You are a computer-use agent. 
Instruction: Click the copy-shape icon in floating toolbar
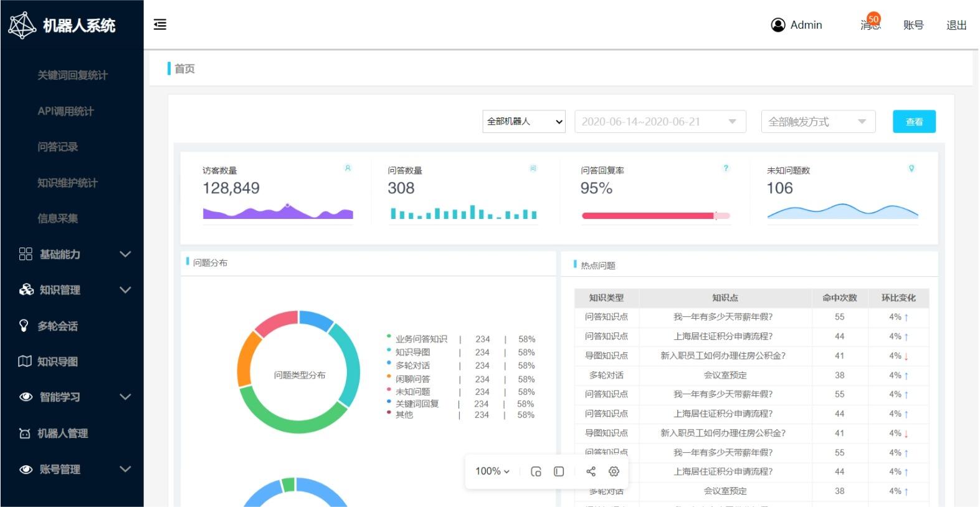[536, 471]
